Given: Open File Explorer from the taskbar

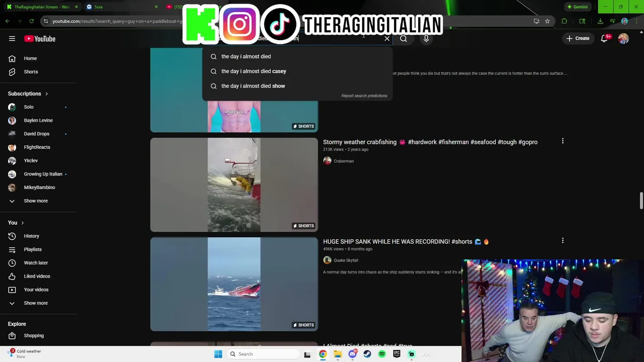Looking at the screenshot, I should point(338,354).
